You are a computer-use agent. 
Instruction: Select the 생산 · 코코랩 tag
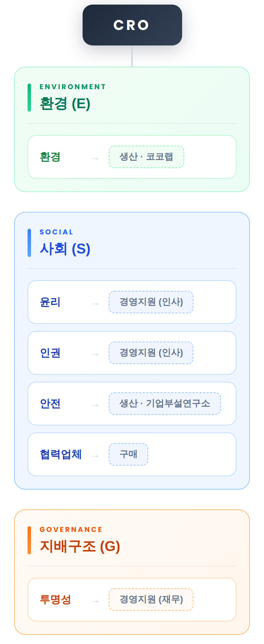pos(146,157)
